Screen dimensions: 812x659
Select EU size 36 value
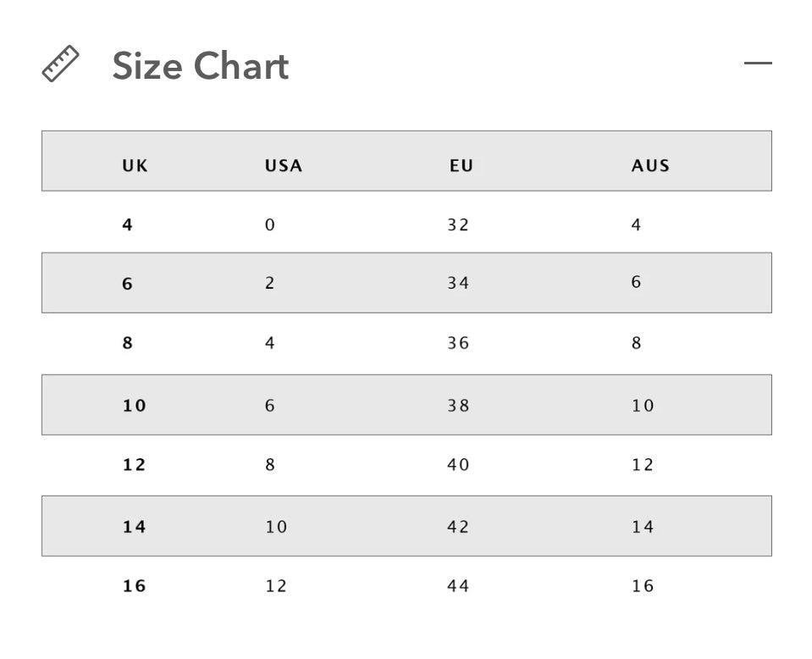point(458,344)
